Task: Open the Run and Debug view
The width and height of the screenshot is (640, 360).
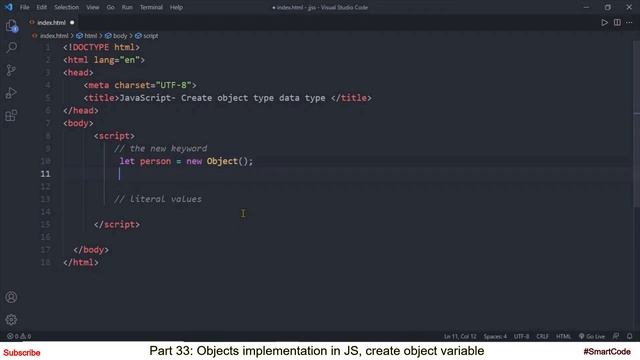Action: click(x=11, y=93)
